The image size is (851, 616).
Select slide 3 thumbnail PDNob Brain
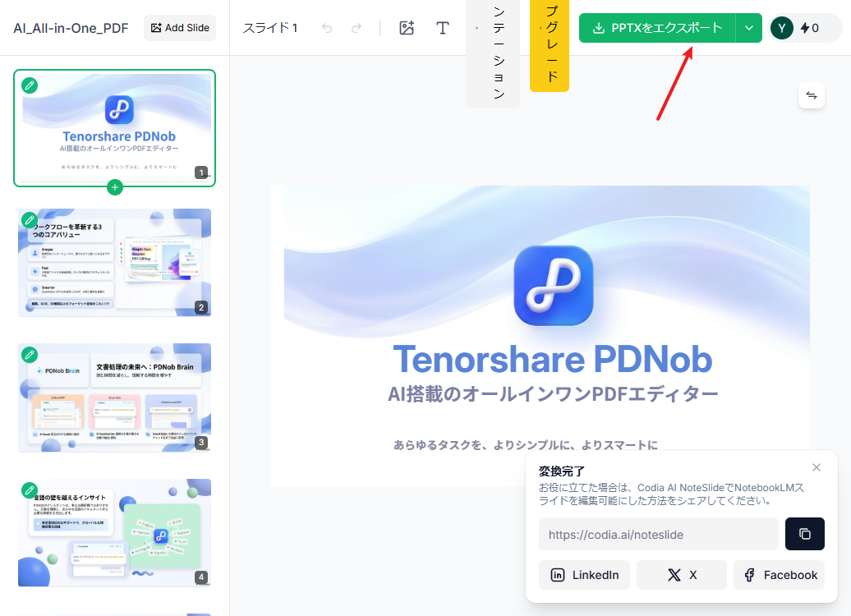click(x=114, y=398)
